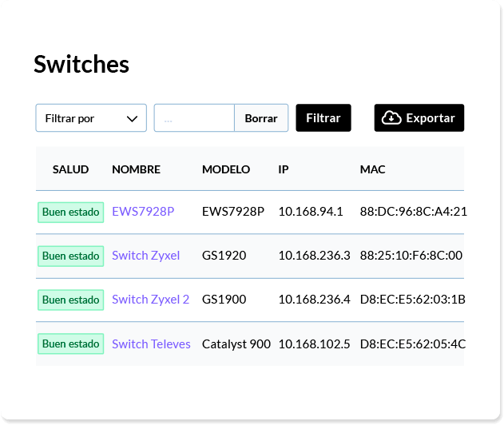504x425 pixels.
Task: Sort by the NOMBRE column header
Action: pos(137,169)
